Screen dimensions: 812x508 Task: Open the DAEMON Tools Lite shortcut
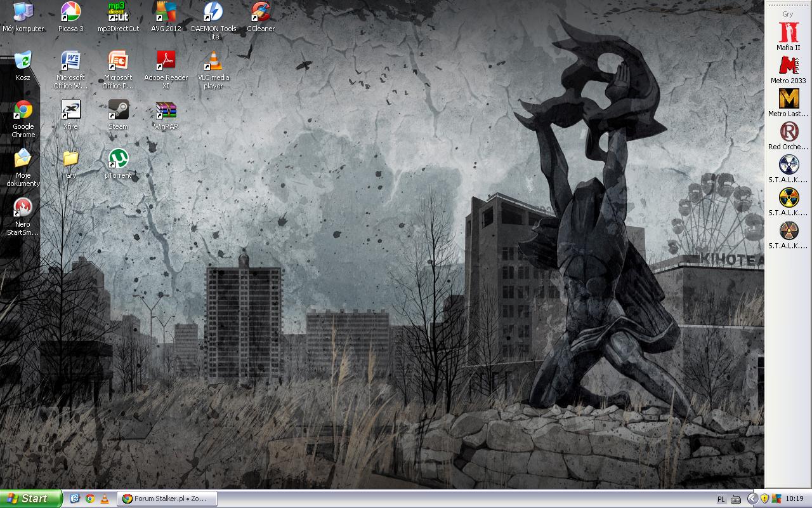coord(213,21)
